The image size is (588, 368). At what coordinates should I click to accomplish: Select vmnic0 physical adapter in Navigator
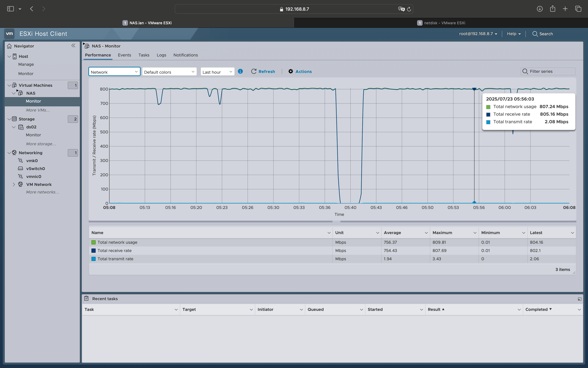(x=34, y=176)
